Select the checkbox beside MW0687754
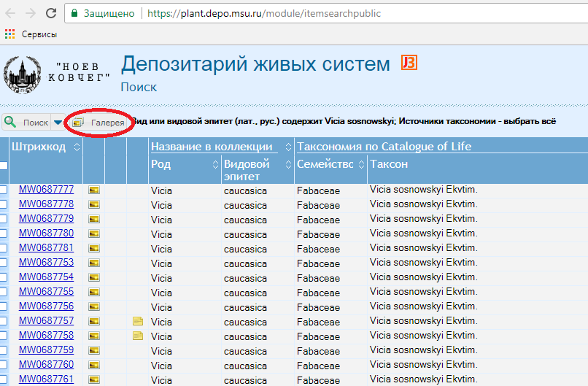Screen dimensions: 588x386 (4, 277)
